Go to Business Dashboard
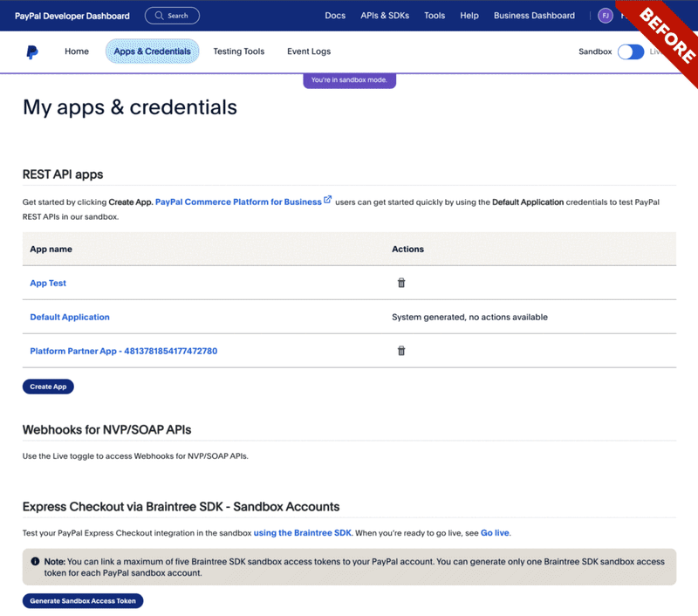Viewport: 698px width, 616px height. point(534,16)
